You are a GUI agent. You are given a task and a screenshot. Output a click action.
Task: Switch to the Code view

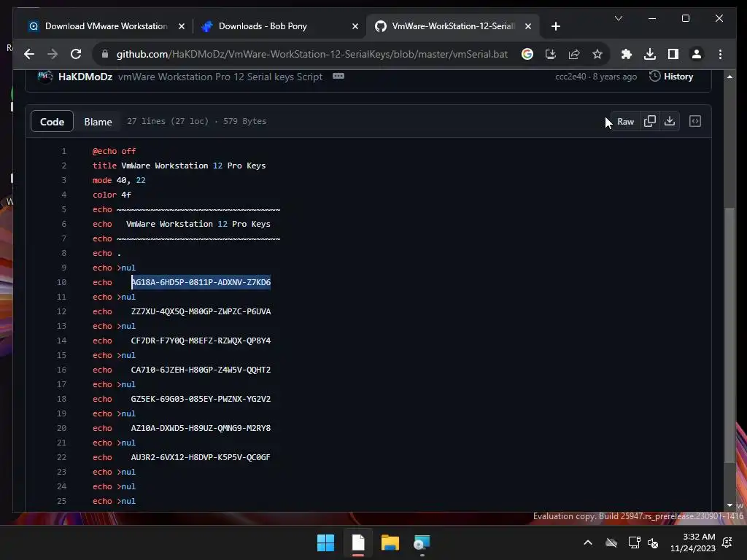click(x=52, y=122)
